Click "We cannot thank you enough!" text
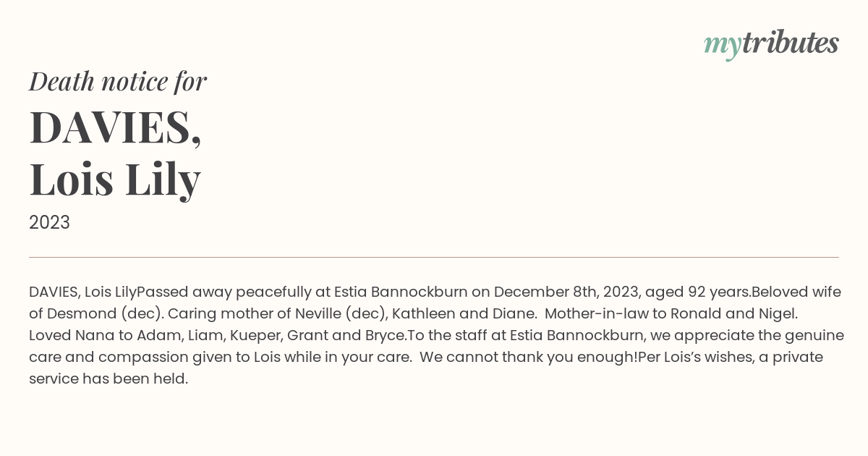 pyautogui.click(x=529, y=358)
